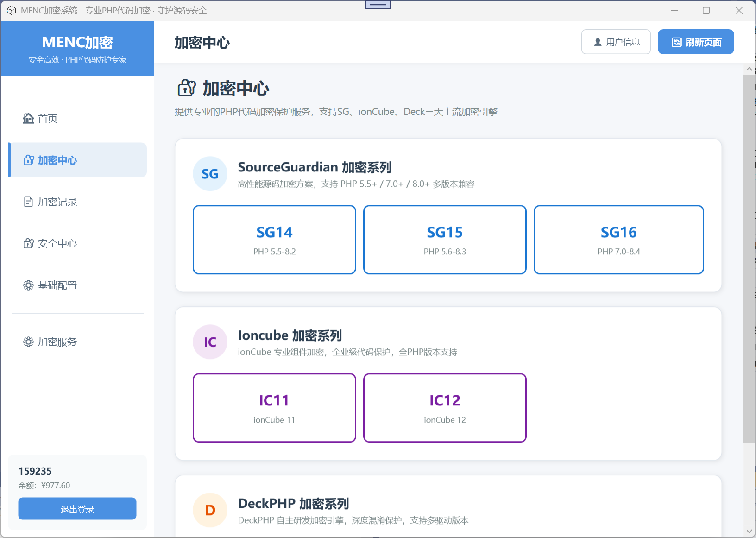Image resolution: width=756 pixels, height=538 pixels.
Task: Click the vertical scrollbar thumb
Action: [749, 259]
